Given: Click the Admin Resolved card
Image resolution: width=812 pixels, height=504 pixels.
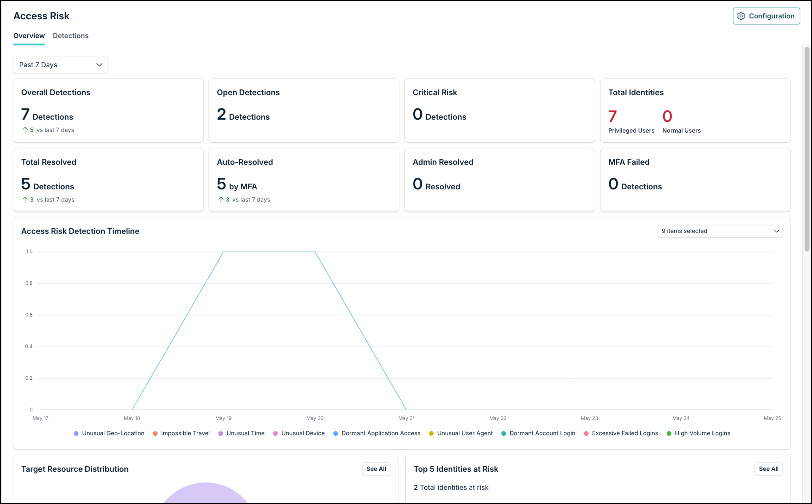Looking at the screenshot, I should (499, 180).
